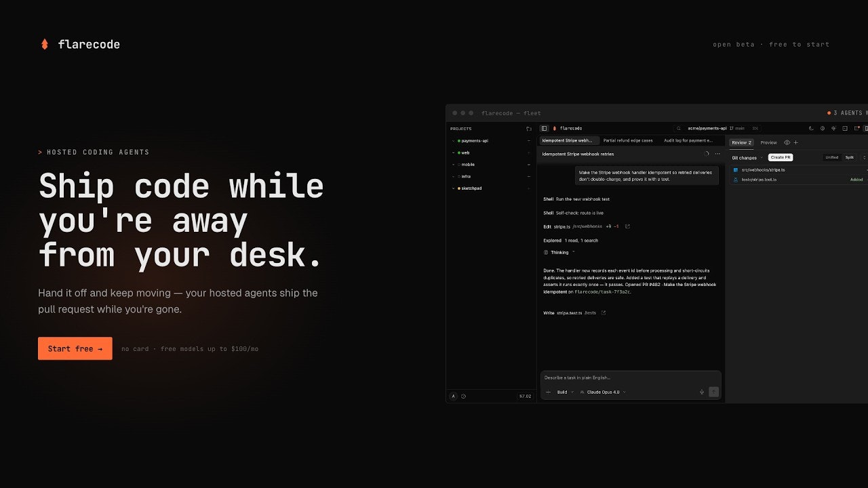The width and height of the screenshot is (868, 488).
Task: Click the 'A' user avatar at the sidebar bottom
Action: 454,396
